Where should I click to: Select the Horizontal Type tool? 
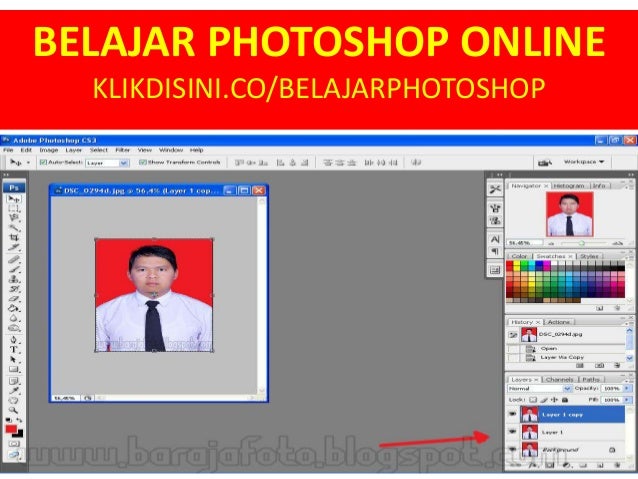pyautogui.click(x=14, y=350)
